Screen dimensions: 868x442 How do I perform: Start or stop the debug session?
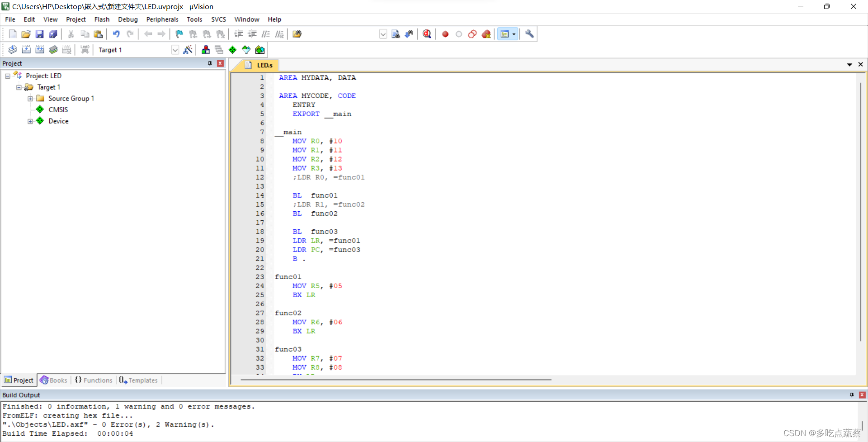tap(427, 34)
